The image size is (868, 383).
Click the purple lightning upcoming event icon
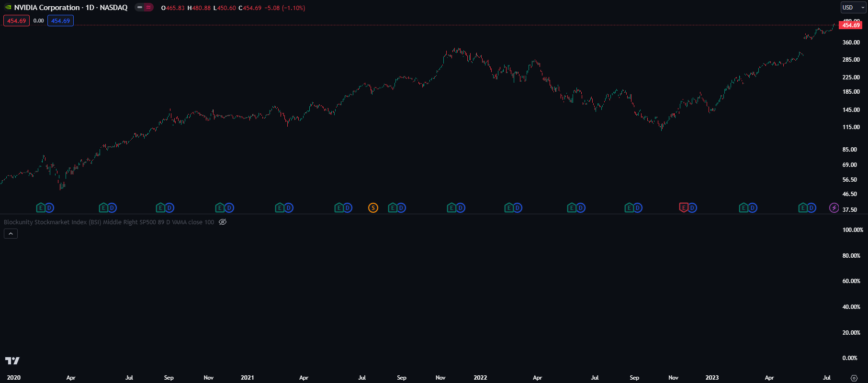click(x=834, y=208)
